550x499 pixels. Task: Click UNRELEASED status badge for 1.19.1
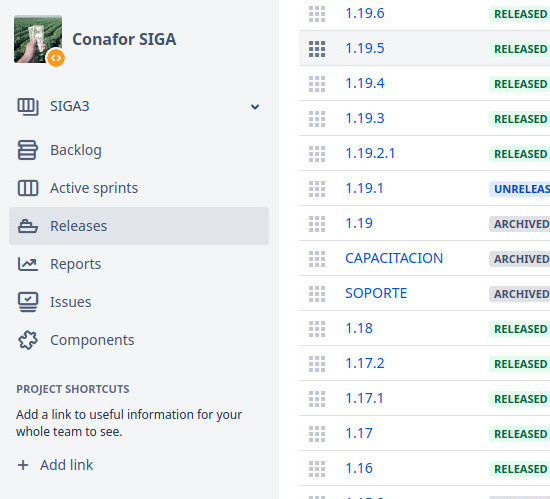520,189
